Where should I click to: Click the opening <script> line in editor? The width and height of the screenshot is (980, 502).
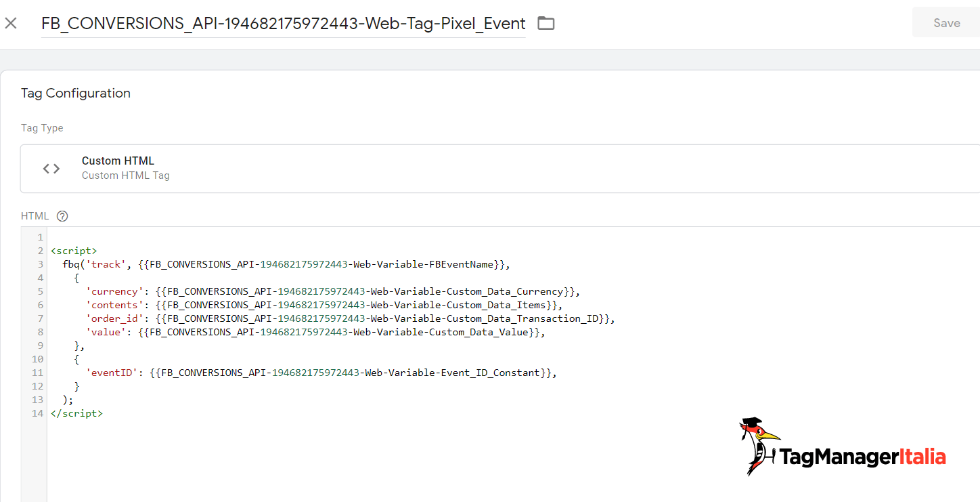pos(74,251)
